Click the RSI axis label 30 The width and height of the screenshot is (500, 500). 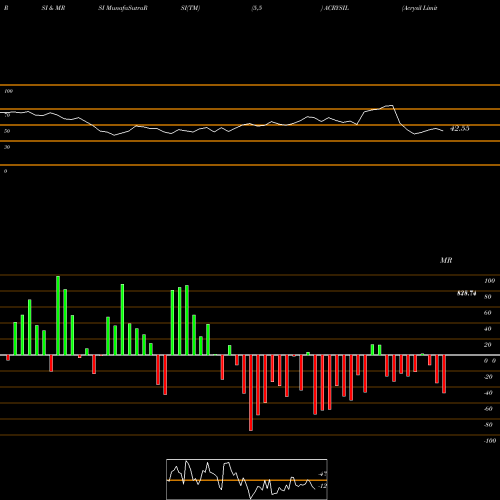(7, 147)
